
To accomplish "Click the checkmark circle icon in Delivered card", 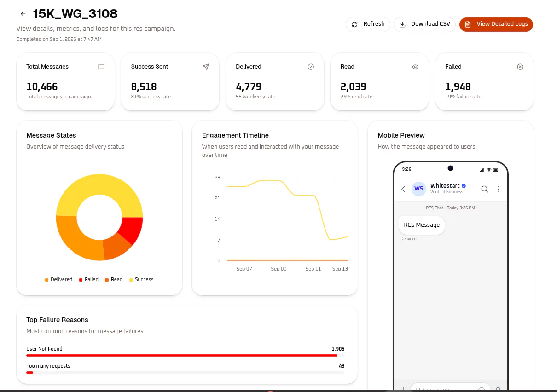I will tap(311, 67).
